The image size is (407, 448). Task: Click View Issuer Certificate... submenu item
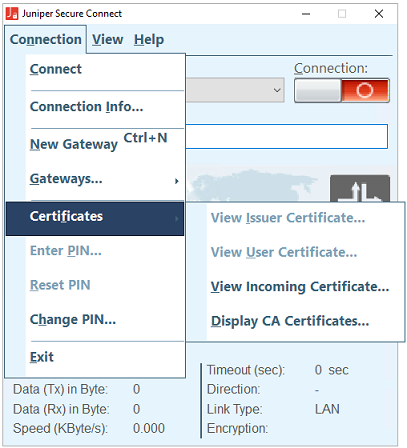point(296,218)
